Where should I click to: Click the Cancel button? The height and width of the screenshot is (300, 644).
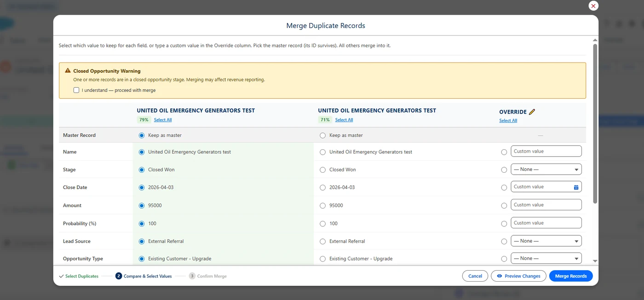pyautogui.click(x=475, y=276)
